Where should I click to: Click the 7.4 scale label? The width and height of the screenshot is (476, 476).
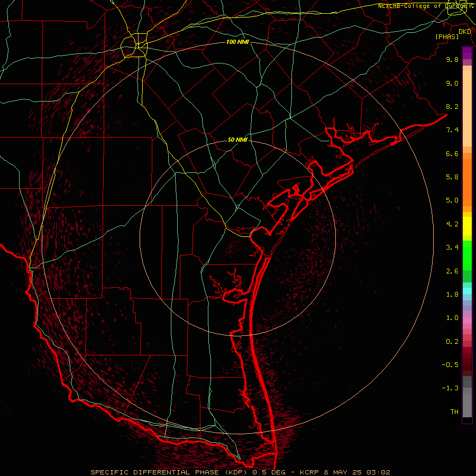pyautogui.click(x=452, y=130)
